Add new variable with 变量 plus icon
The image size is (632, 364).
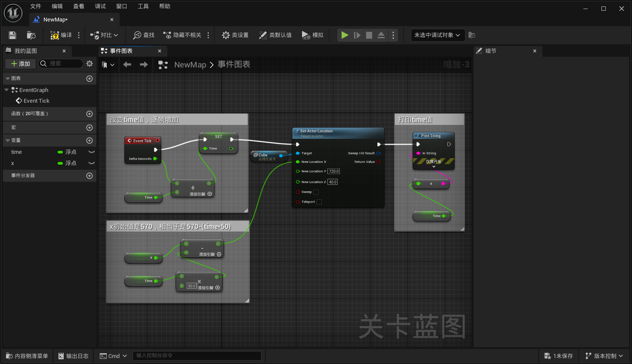point(89,141)
